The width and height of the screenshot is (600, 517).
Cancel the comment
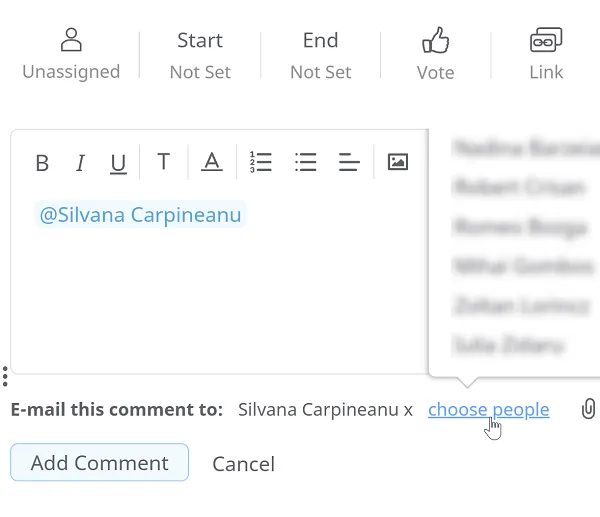244,463
